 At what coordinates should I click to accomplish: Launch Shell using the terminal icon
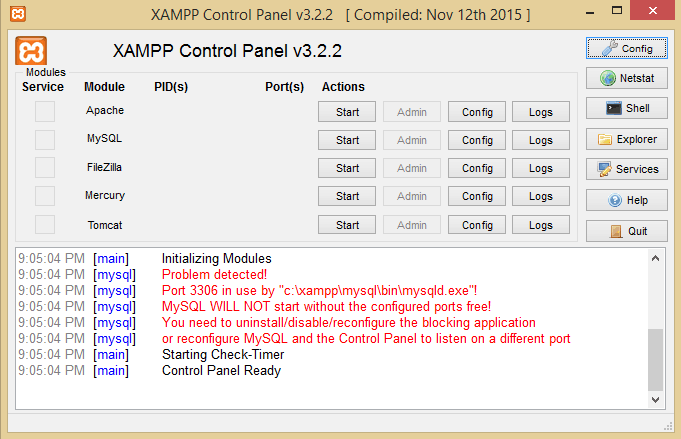point(627,108)
